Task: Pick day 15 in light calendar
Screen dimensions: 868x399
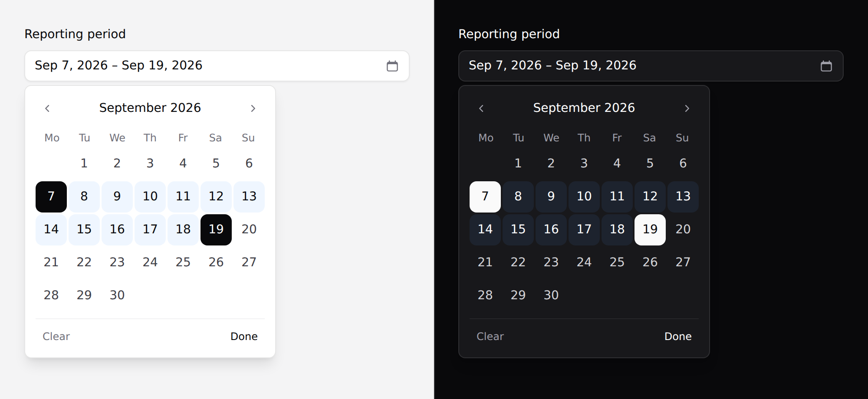Action: click(x=84, y=230)
